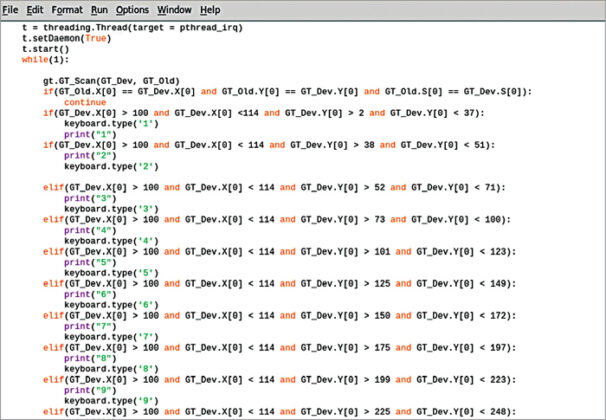This screenshot has height=420, width=606.
Task: Click the True keyword in t.setDaemon
Action: (x=96, y=38)
